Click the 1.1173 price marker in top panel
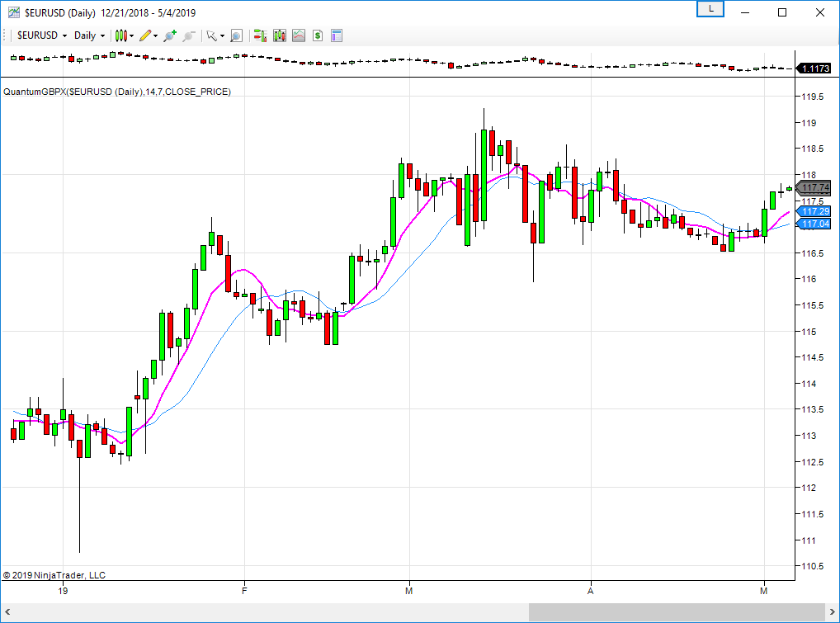 (814, 68)
